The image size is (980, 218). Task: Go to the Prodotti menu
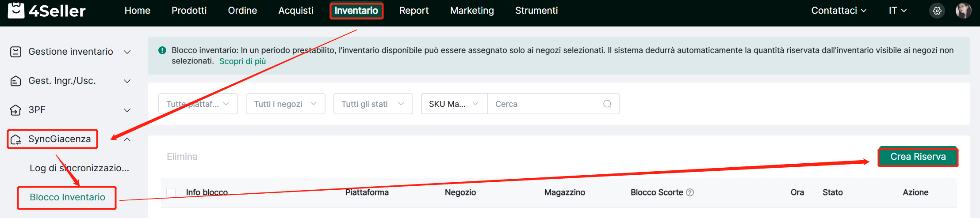coord(189,11)
